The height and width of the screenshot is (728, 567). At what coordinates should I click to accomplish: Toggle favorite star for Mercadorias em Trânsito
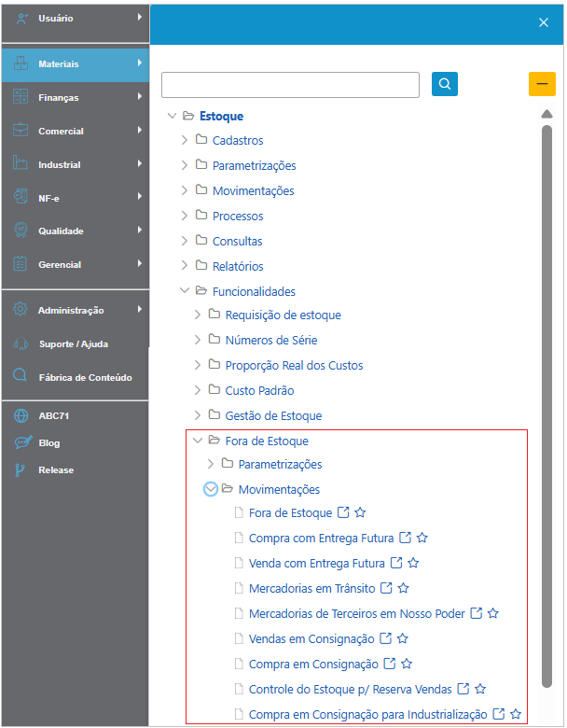[404, 589]
